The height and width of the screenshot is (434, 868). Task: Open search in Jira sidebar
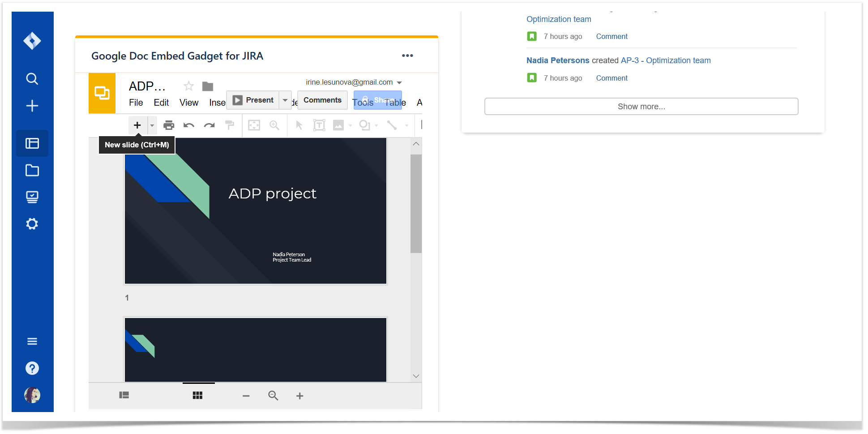(x=32, y=79)
